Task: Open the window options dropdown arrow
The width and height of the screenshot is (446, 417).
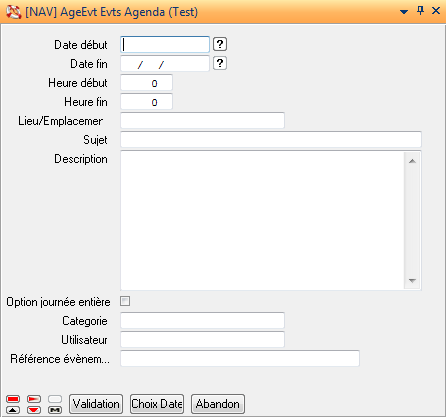Action: point(404,12)
